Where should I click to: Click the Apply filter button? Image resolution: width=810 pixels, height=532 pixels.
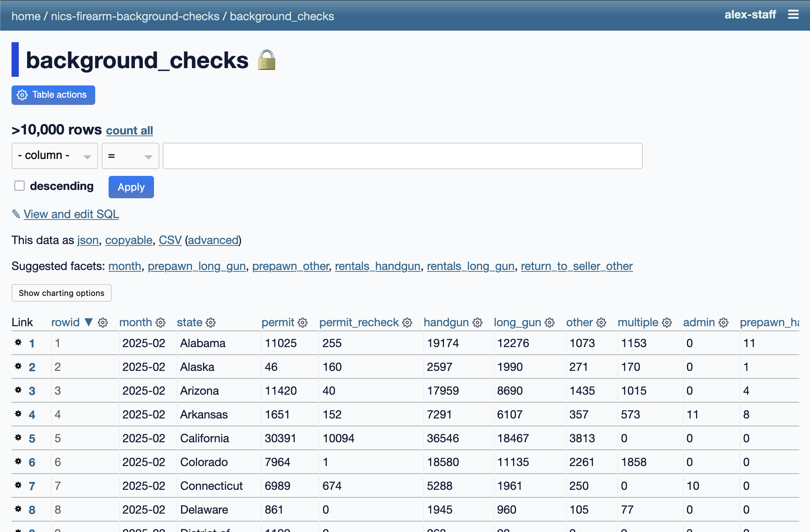[131, 187]
